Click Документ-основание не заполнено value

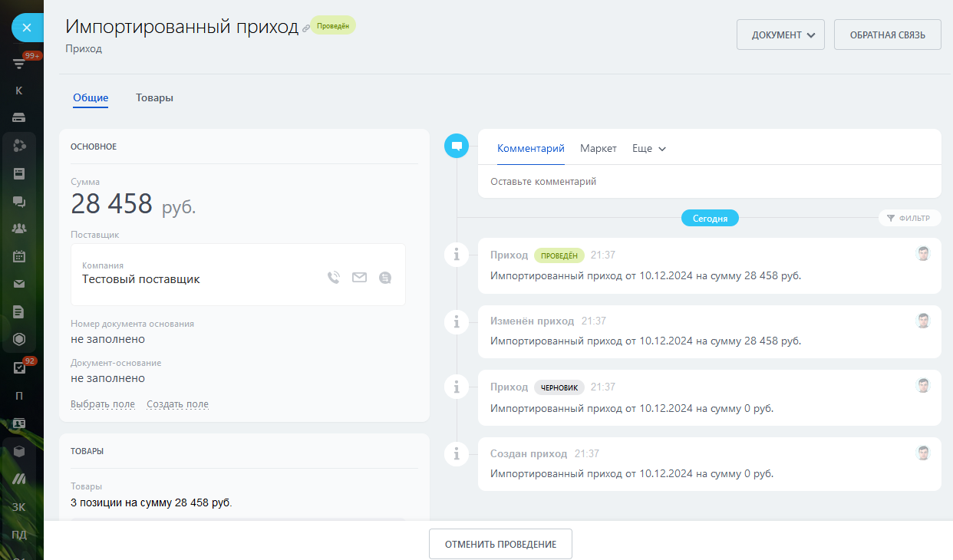[107, 378]
